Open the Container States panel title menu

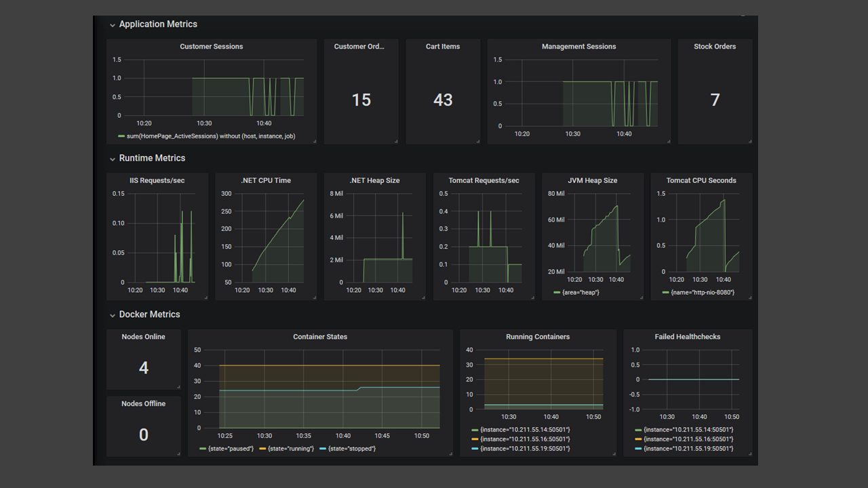click(x=320, y=337)
